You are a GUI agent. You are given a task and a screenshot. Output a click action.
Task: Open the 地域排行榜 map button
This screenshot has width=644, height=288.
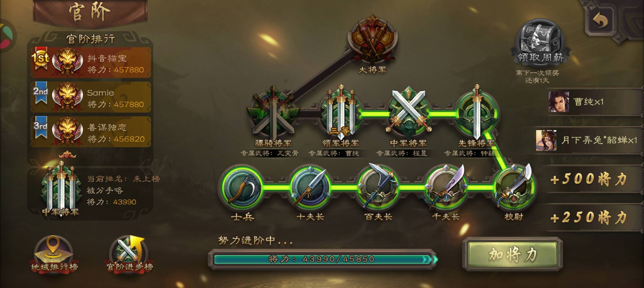(54, 253)
